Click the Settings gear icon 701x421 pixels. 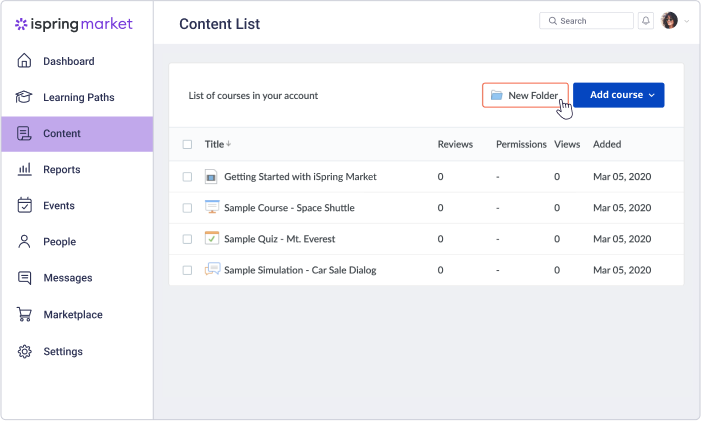tap(25, 351)
